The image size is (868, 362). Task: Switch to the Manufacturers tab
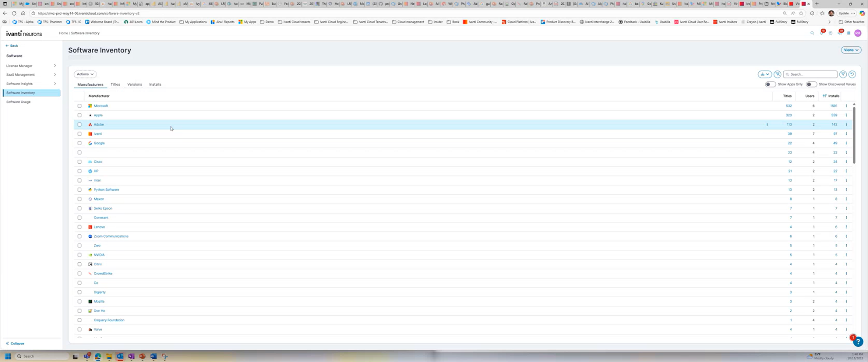[90, 84]
